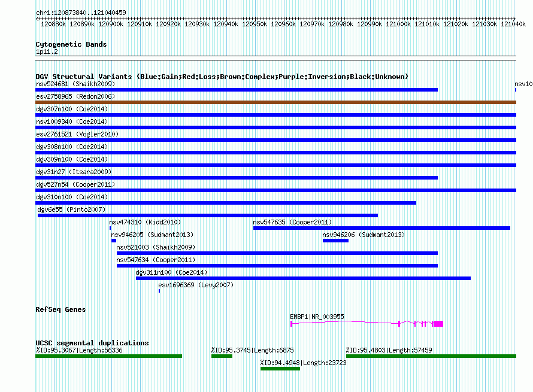Click the 121000k ruler position
This screenshot has height=392, width=533.
tap(398, 24)
